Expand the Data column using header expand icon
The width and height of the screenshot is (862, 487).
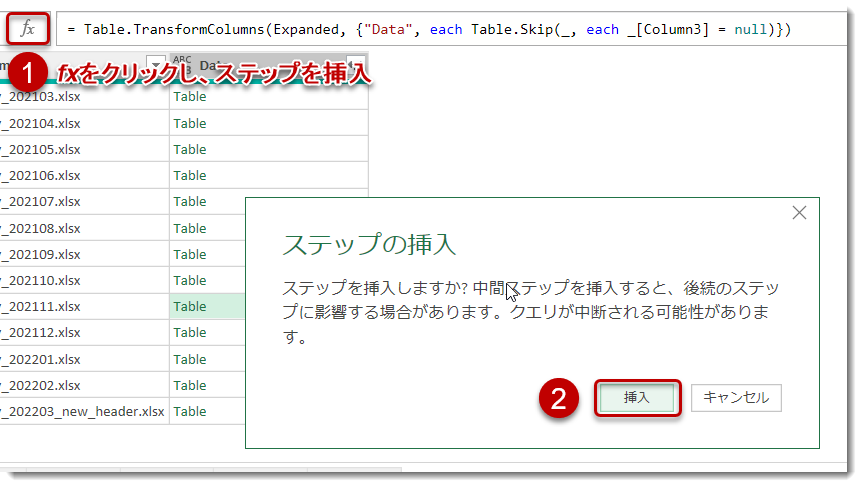point(356,64)
